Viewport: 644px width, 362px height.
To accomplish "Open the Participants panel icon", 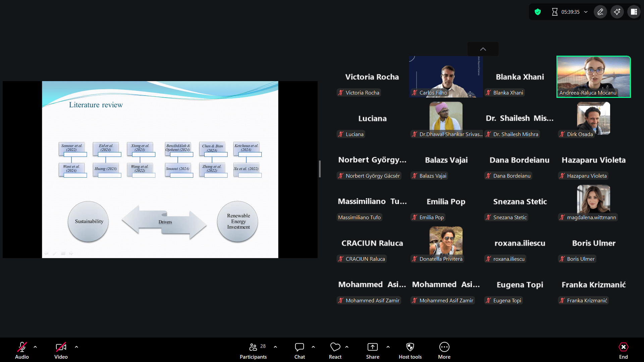I will [x=253, y=347].
